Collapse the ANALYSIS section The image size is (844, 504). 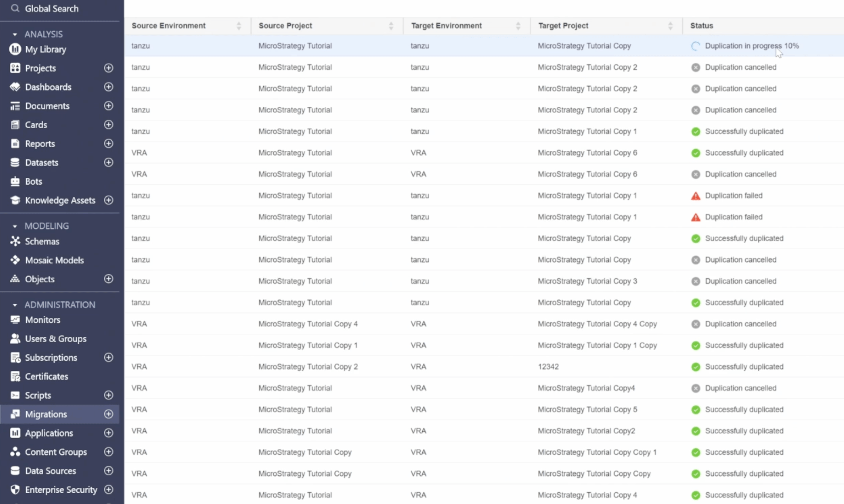click(x=15, y=34)
